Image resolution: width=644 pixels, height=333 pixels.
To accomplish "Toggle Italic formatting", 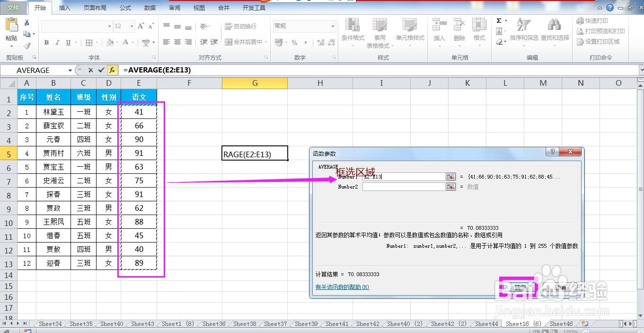I will 57,43.
